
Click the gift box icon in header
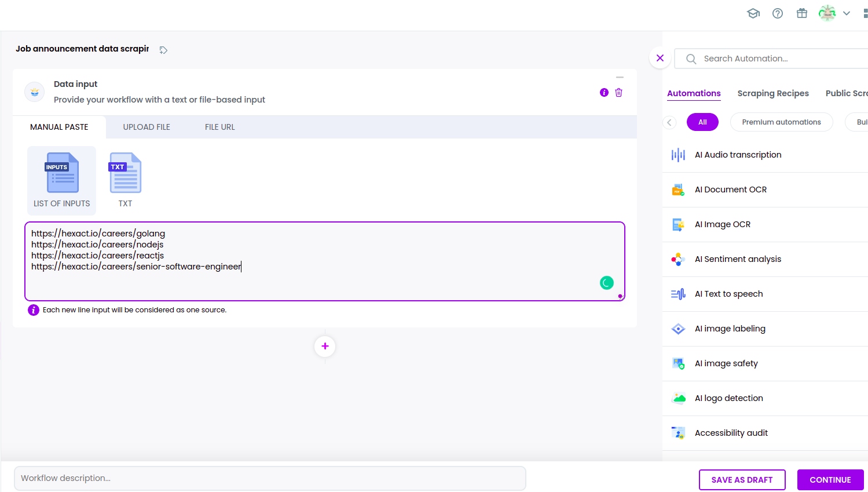[x=802, y=13]
